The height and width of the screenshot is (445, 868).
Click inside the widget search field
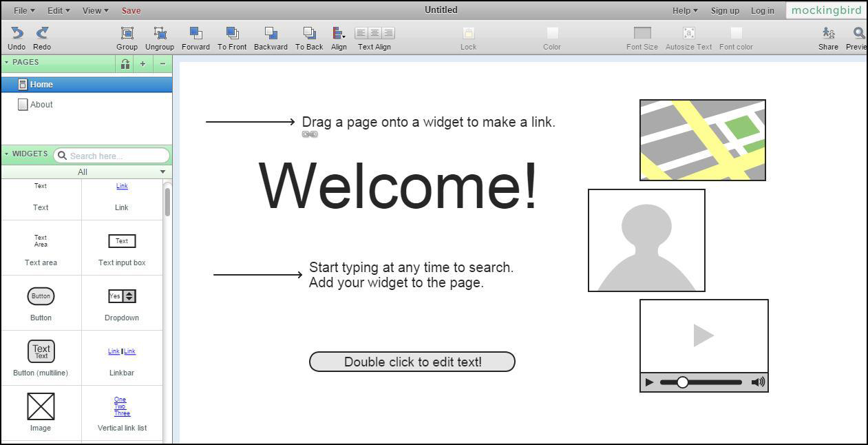(110, 156)
